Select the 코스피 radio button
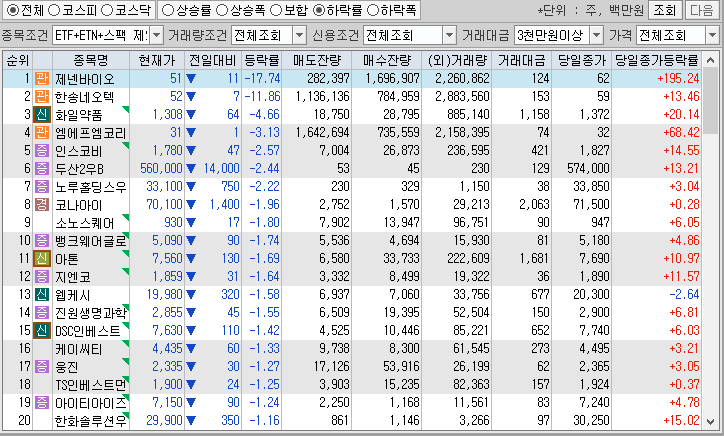Viewport: 724px width, 436px height. [x=54, y=10]
